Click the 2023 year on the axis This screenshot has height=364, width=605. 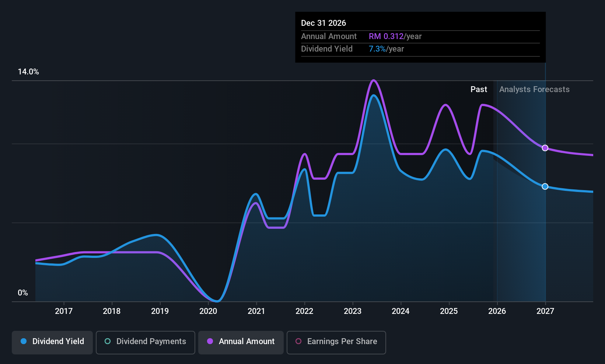(x=353, y=311)
